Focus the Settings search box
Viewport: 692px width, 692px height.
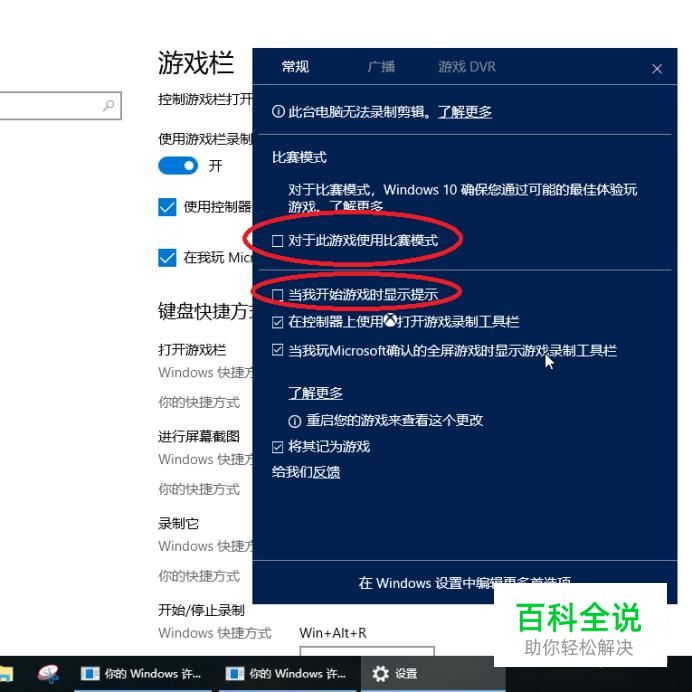[60, 105]
